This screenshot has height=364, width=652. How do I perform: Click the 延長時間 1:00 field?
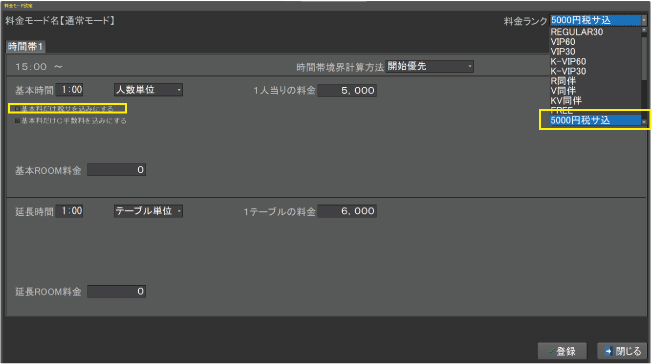pos(69,211)
